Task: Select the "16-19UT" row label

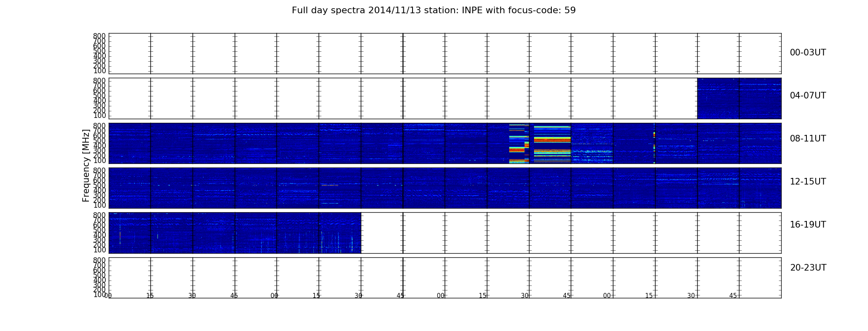Action: point(808,225)
